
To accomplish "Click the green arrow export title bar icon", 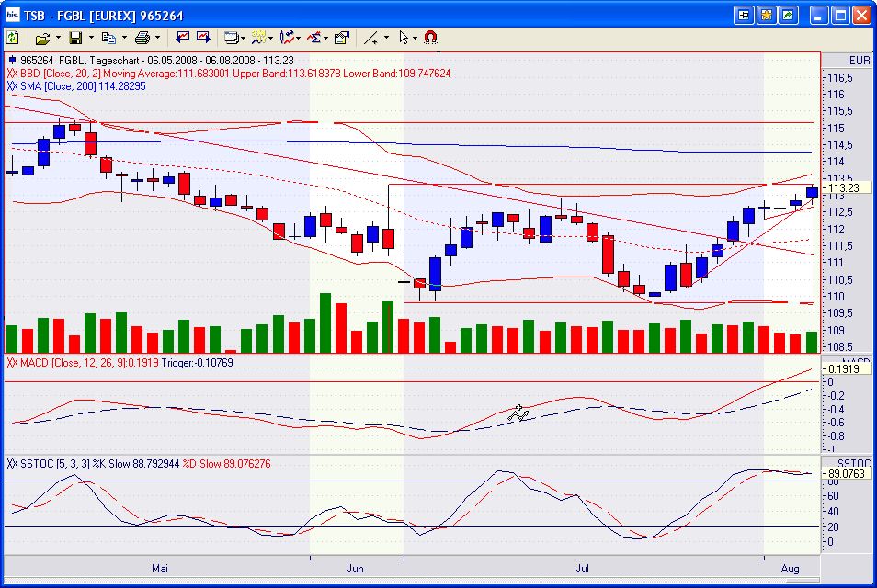I will [x=788, y=15].
